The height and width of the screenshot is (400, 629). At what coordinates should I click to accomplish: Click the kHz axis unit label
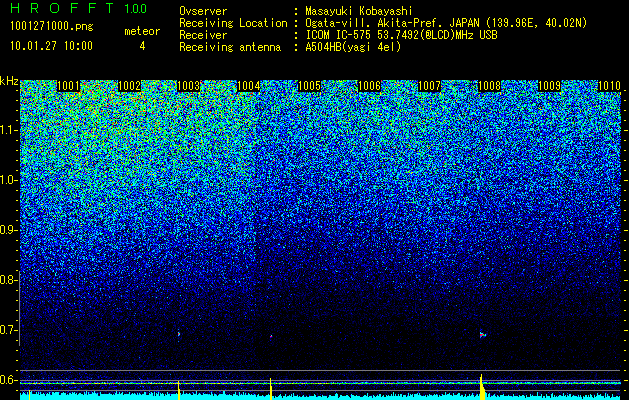coord(9,81)
